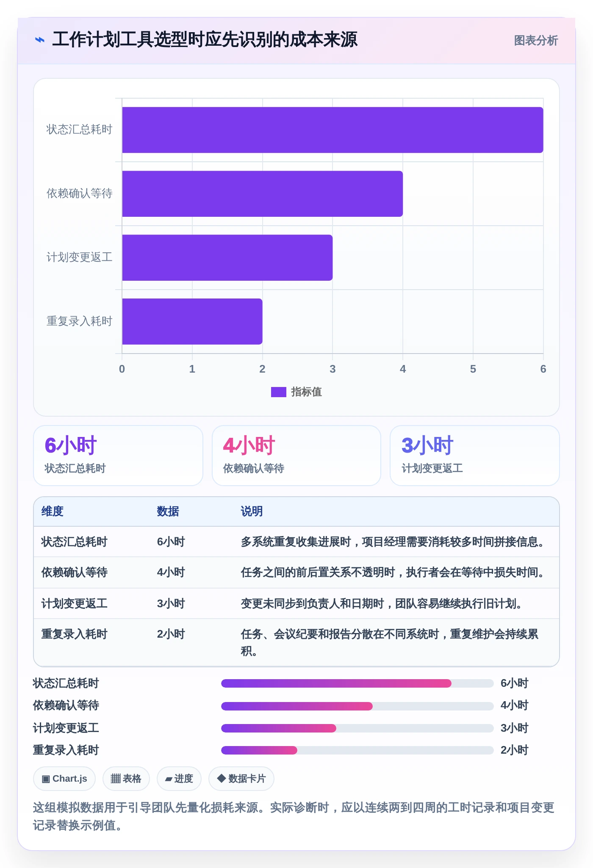Click the footnote paragraph starting 这组模拟数据
This screenshot has width=593, height=868.
click(x=294, y=816)
